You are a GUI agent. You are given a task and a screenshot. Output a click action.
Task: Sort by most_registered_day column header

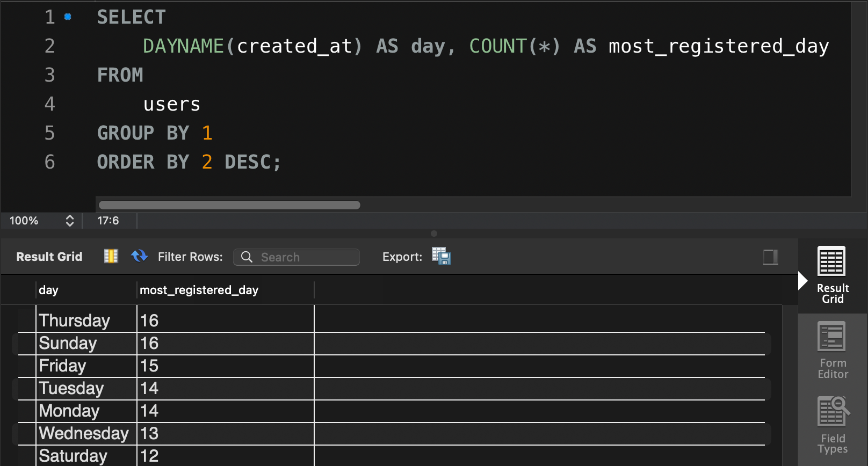[226, 290]
